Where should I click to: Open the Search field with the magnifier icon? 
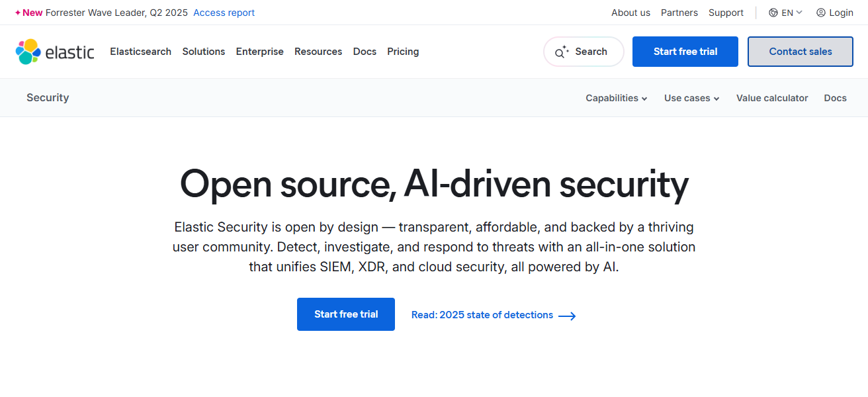click(x=584, y=51)
